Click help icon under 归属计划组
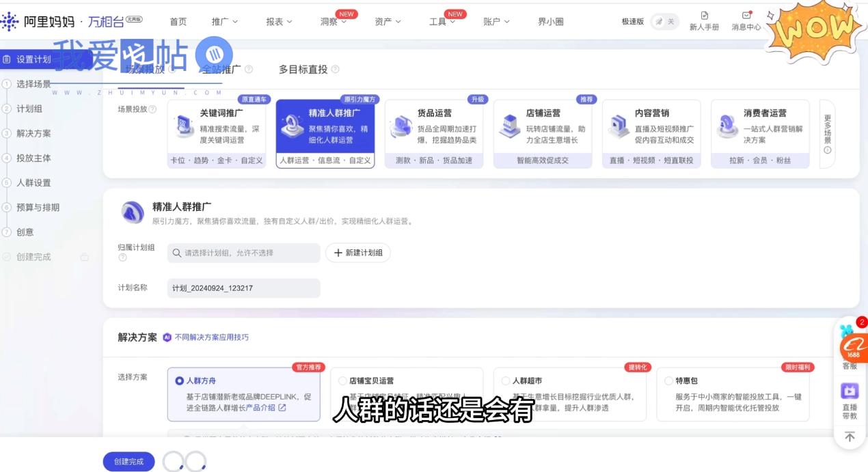The image size is (868, 472). pos(122,258)
